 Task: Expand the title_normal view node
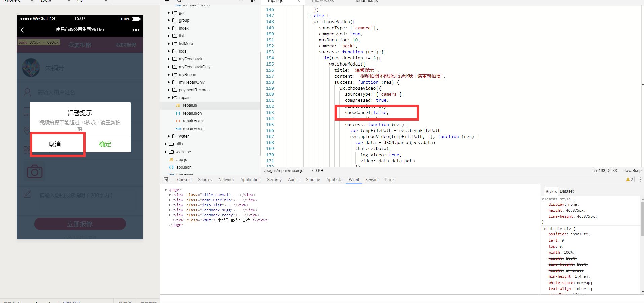tap(170, 195)
